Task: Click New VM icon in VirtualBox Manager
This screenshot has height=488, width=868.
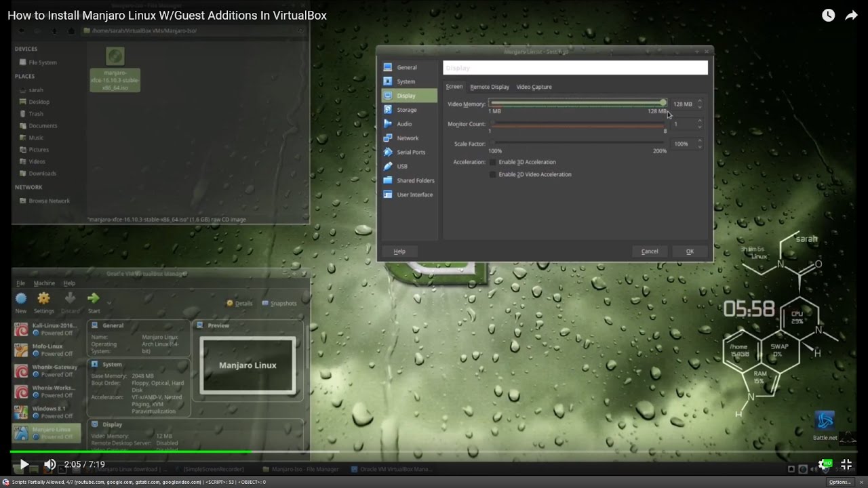Action: 21,299
